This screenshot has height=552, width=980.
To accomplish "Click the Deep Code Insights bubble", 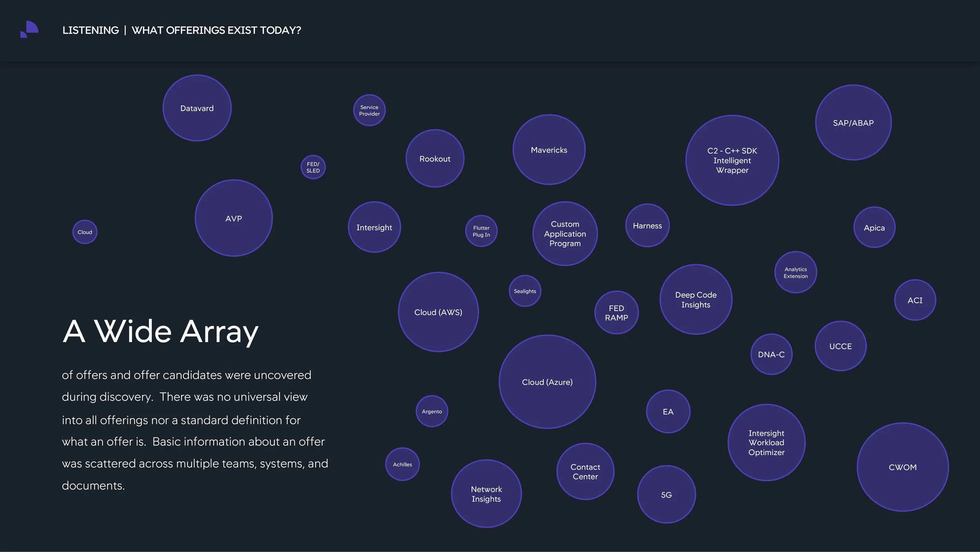I will pos(695,299).
